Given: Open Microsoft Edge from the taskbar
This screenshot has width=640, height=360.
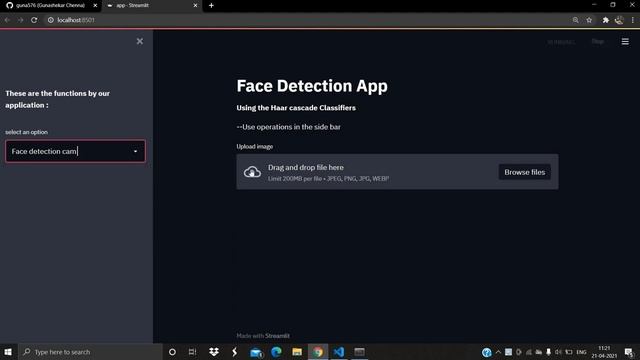Looking at the screenshot, I should (x=276, y=352).
